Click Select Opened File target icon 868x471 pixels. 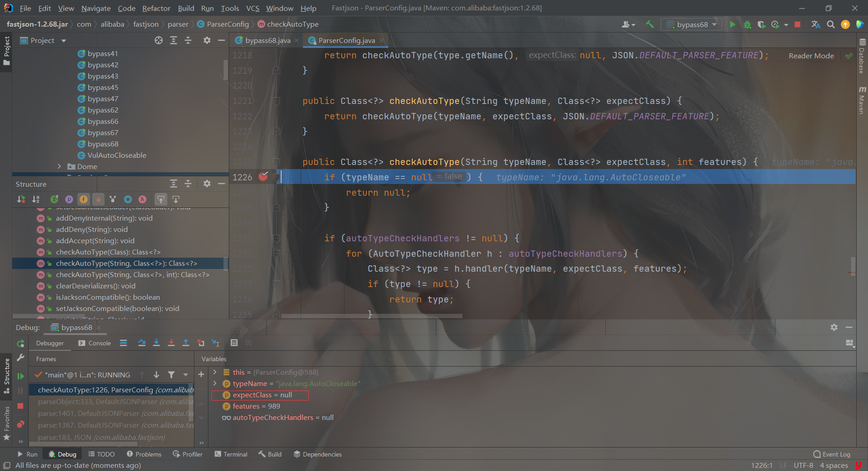click(x=159, y=41)
